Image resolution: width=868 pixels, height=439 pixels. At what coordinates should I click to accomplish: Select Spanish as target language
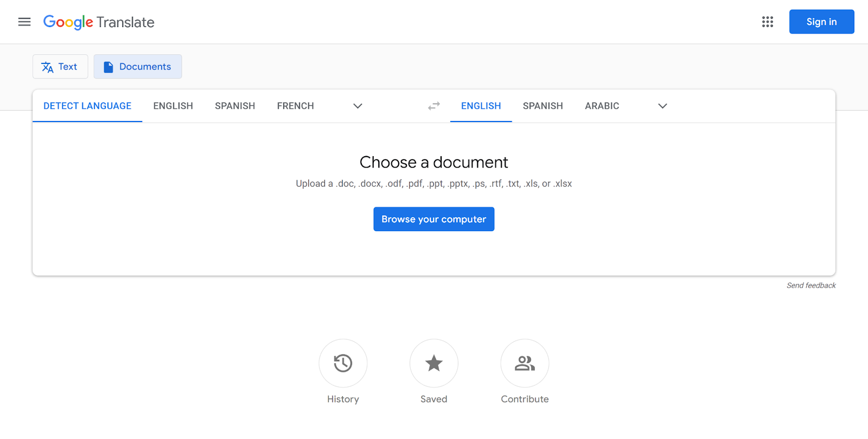[x=543, y=106]
